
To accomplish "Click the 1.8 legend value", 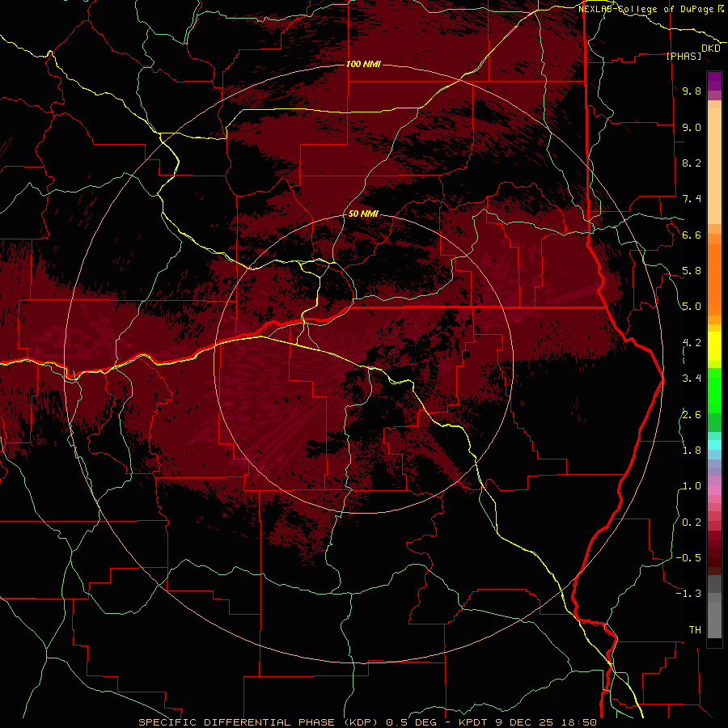I will click(x=692, y=451).
